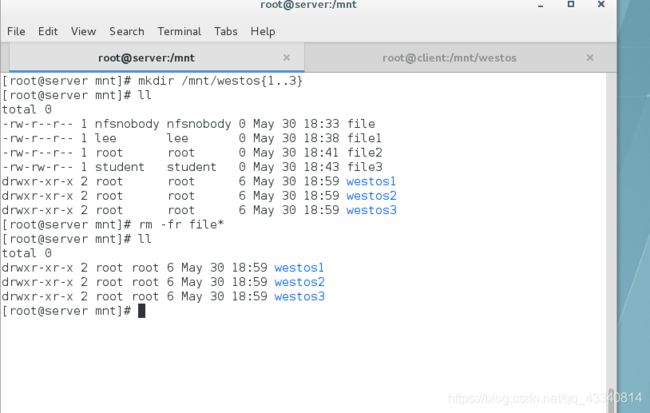
Task: Click the 'rm -fr file*' command text
Action: point(181,224)
